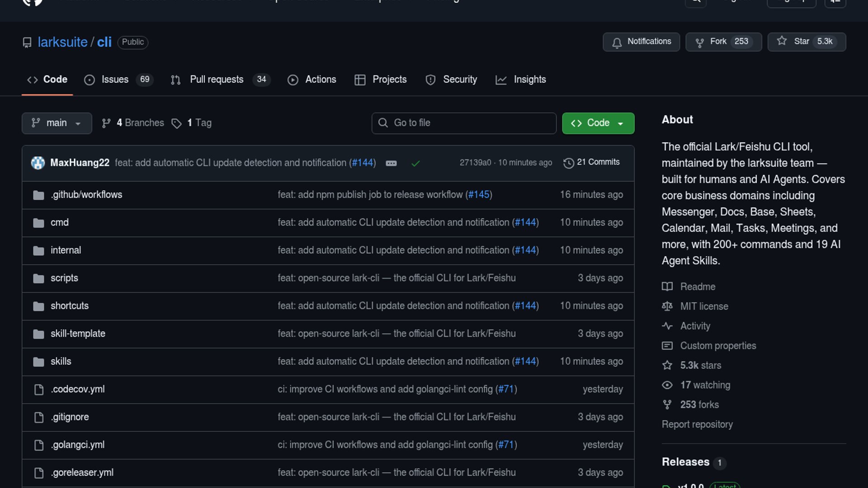Open the MIT license link
This screenshot has height=488, width=868.
(x=704, y=306)
